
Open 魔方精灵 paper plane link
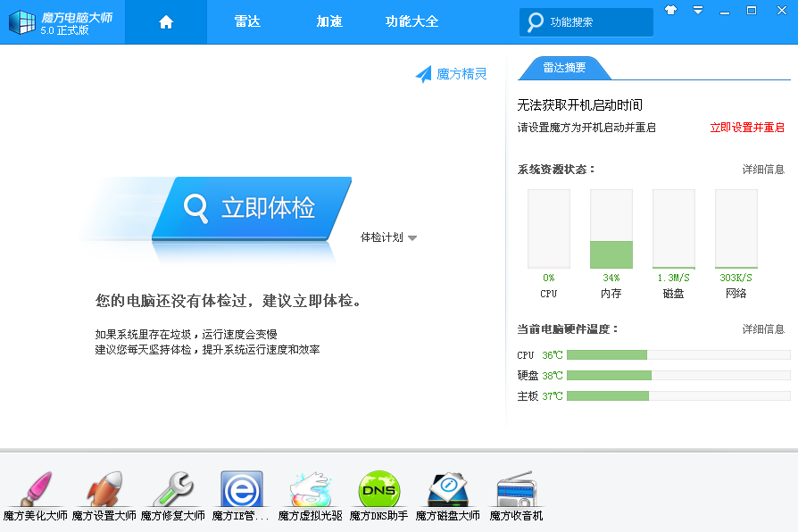(x=452, y=74)
